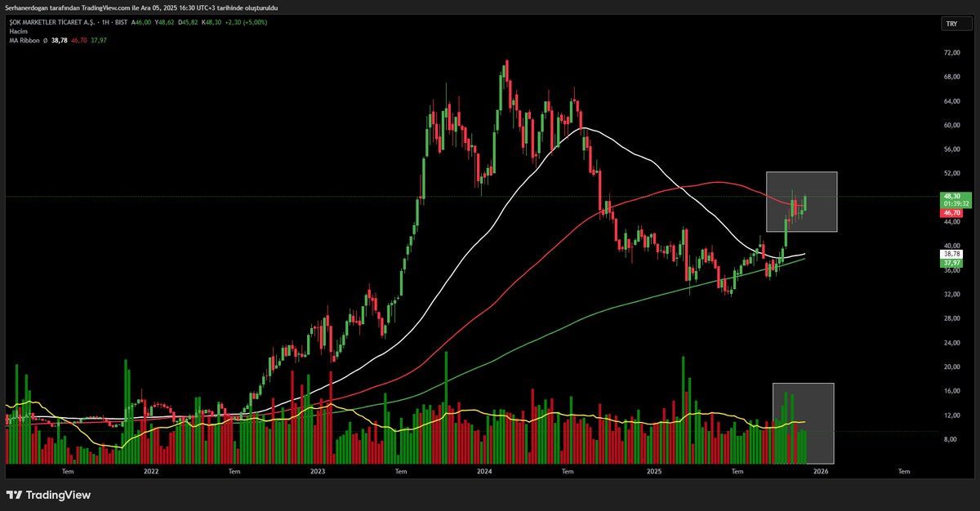The image size is (980, 511).
Task: Click the 8,00 price axis label
Action: (x=951, y=439)
